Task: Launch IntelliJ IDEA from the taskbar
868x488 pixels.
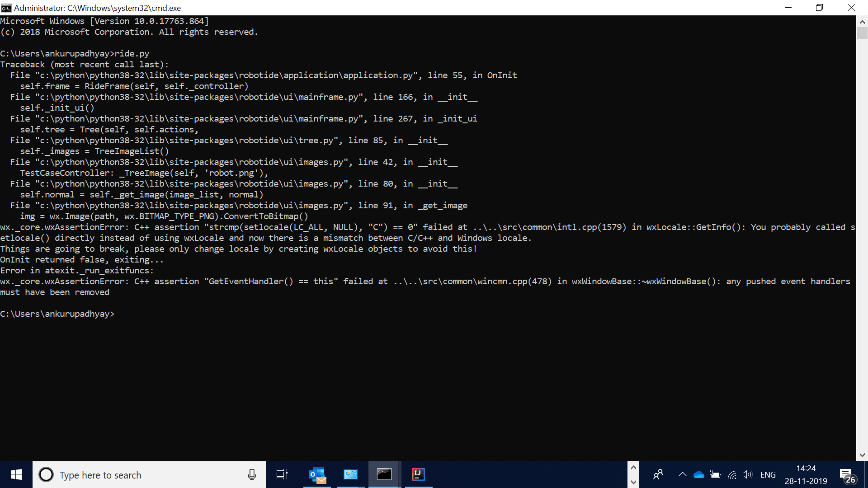Action: [418, 474]
